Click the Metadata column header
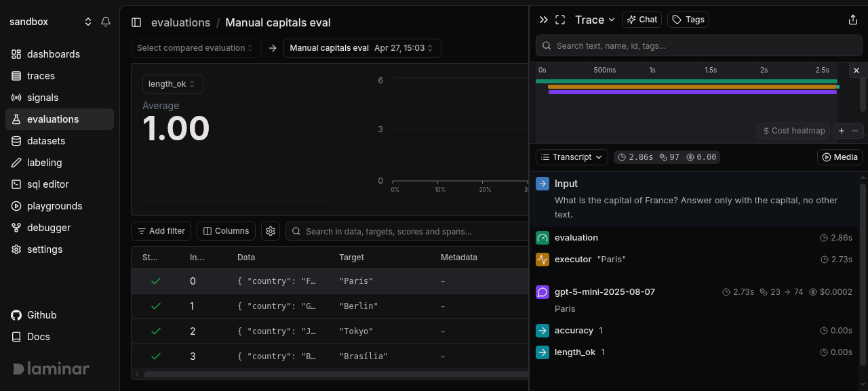The height and width of the screenshot is (391, 868). coord(459,258)
